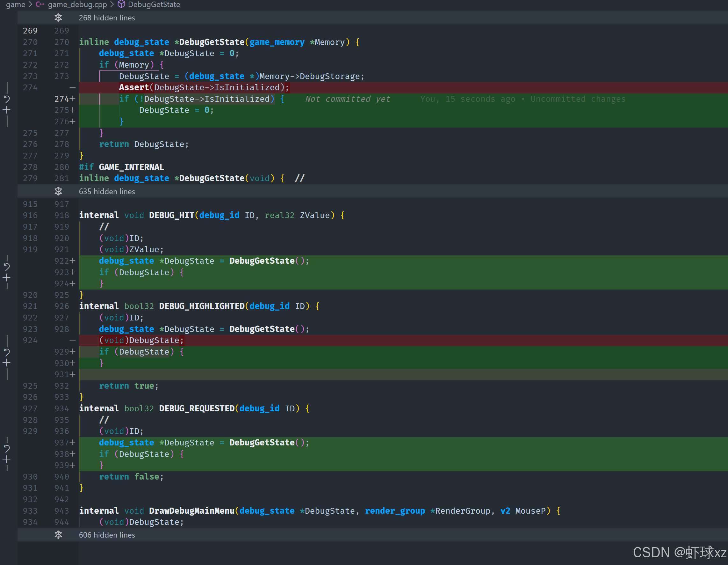Revert the DEBUG_HIGHLIGHTED change at line 929
Screen dimensions: 728x565
click(x=7, y=352)
